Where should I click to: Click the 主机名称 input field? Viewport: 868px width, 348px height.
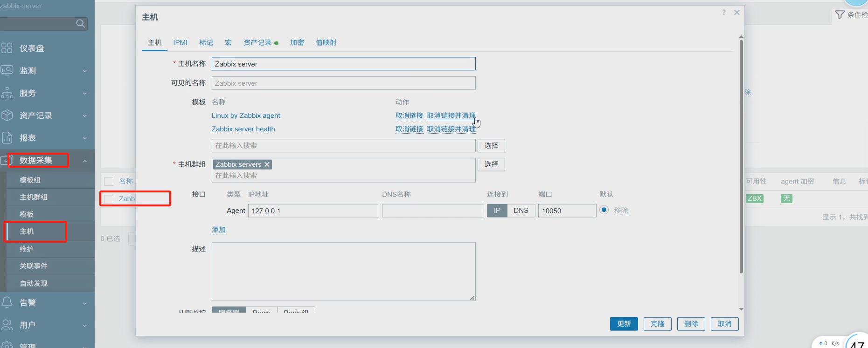344,64
